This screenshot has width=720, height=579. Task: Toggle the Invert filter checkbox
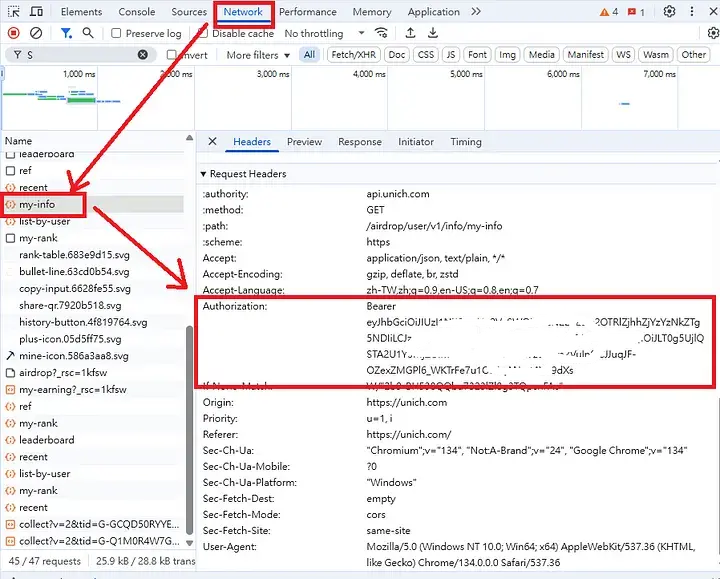171,55
